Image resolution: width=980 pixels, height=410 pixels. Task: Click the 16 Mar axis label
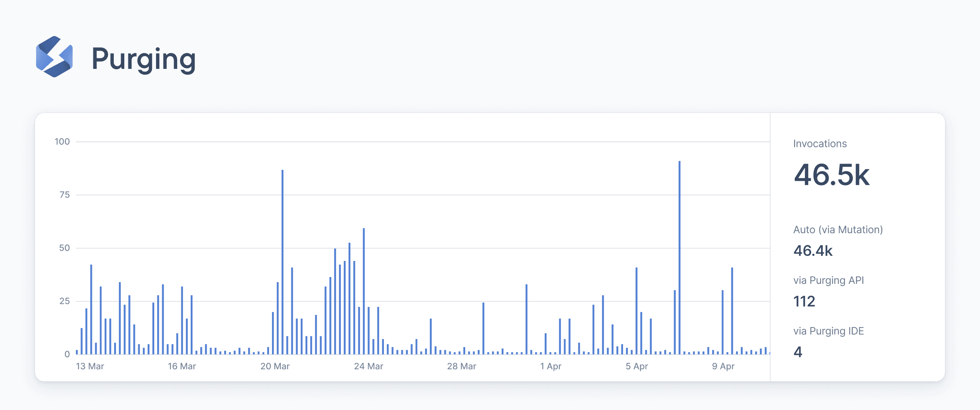coord(182,366)
